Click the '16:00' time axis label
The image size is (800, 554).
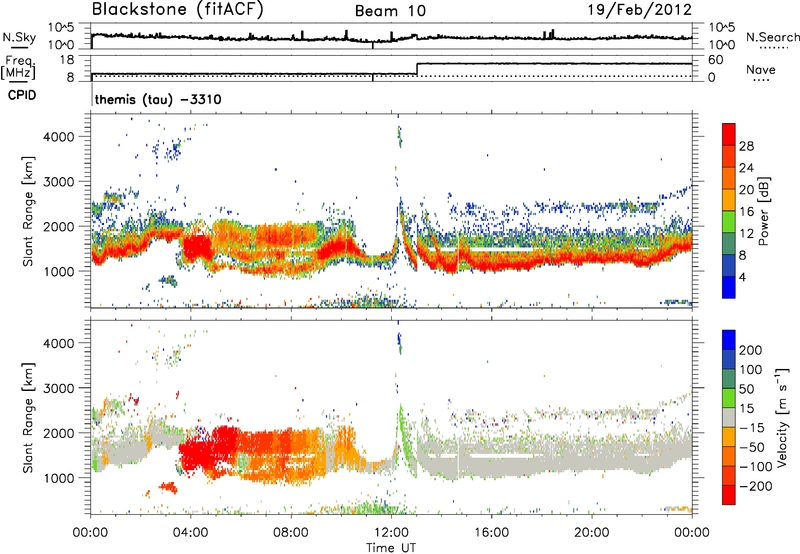(491, 533)
